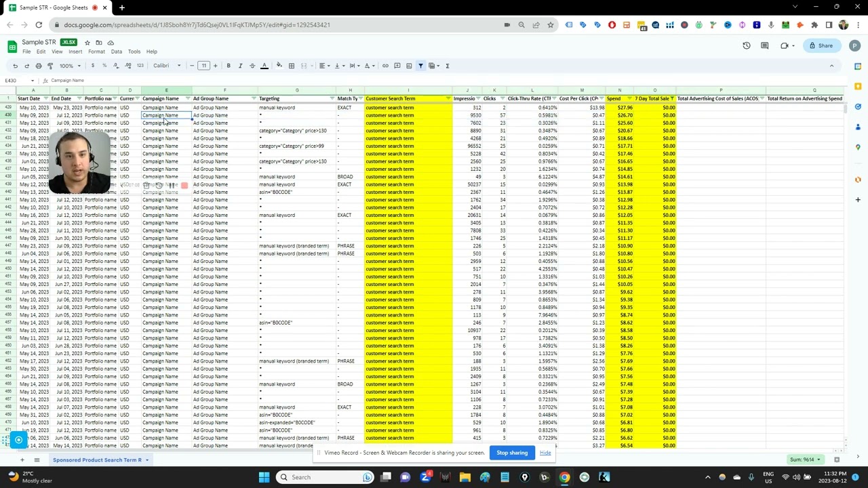Click the Stop sharing button
This screenshot has width=868, height=488.
(x=512, y=453)
